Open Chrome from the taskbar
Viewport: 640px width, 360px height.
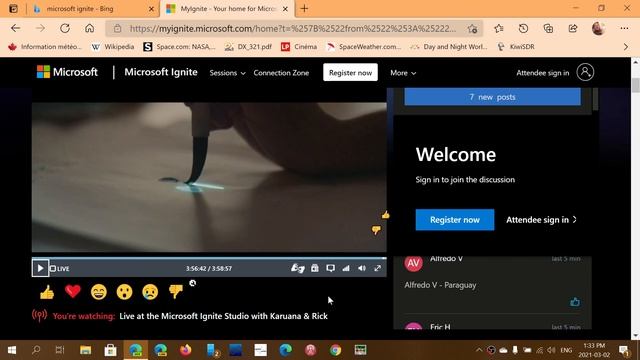click(336, 350)
